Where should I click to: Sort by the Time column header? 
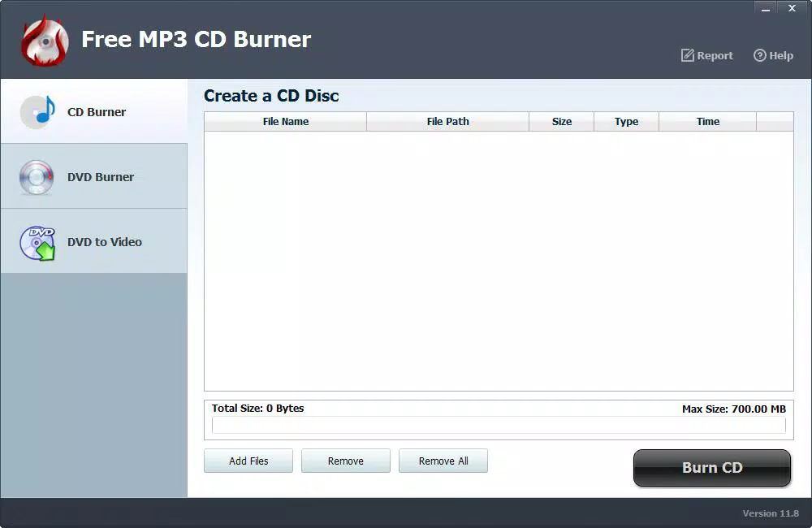708,121
